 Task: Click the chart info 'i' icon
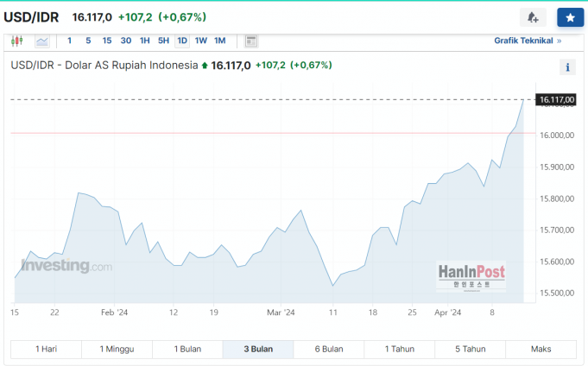pyautogui.click(x=568, y=67)
